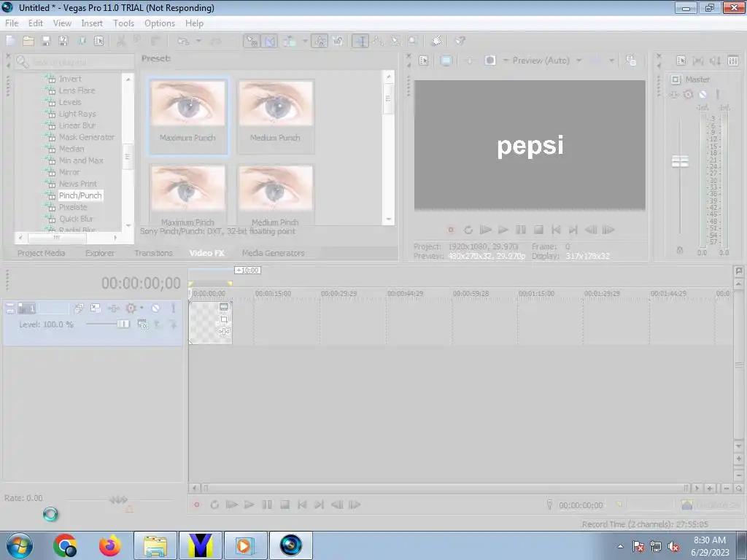Open the Video Preview project properties icon
This screenshot has width=747, height=560.
pyautogui.click(x=424, y=61)
